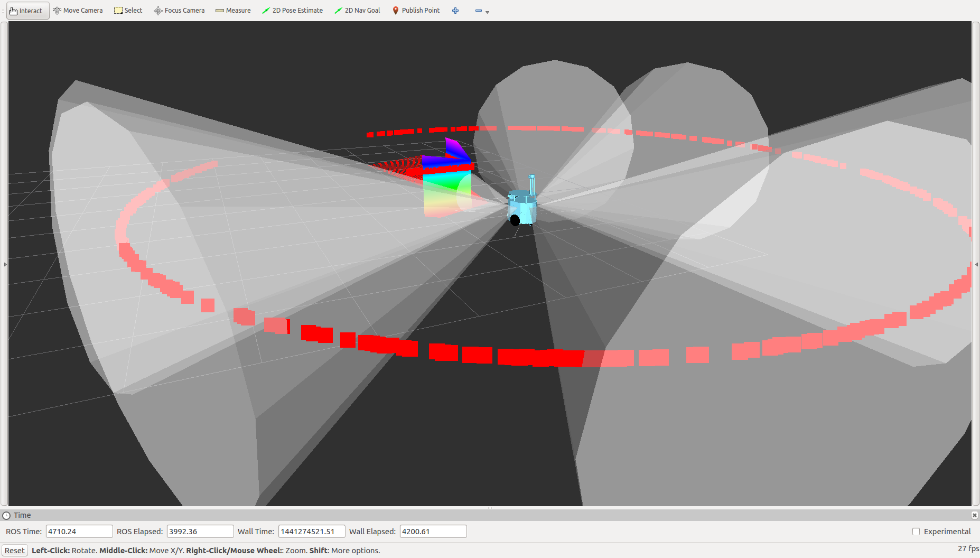Close the Time panel
Screen dimensions: 980x558
(x=974, y=515)
